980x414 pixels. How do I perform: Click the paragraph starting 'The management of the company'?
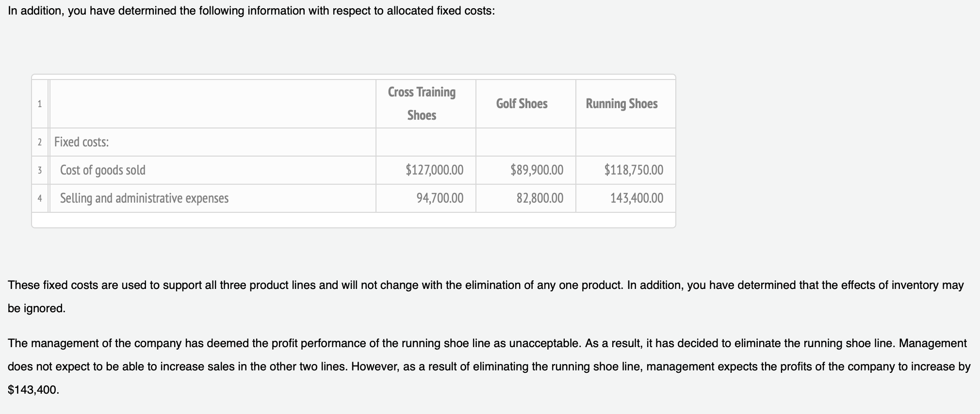pyautogui.click(x=489, y=366)
